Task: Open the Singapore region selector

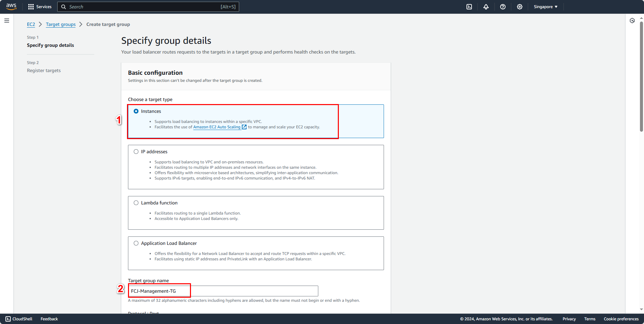Action: [x=545, y=7]
